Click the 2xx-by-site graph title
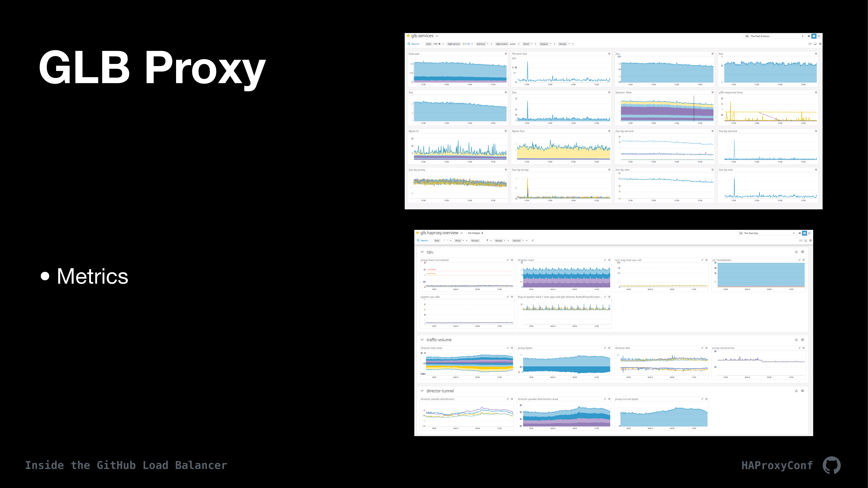The height and width of the screenshot is (488, 868). [x=622, y=170]
